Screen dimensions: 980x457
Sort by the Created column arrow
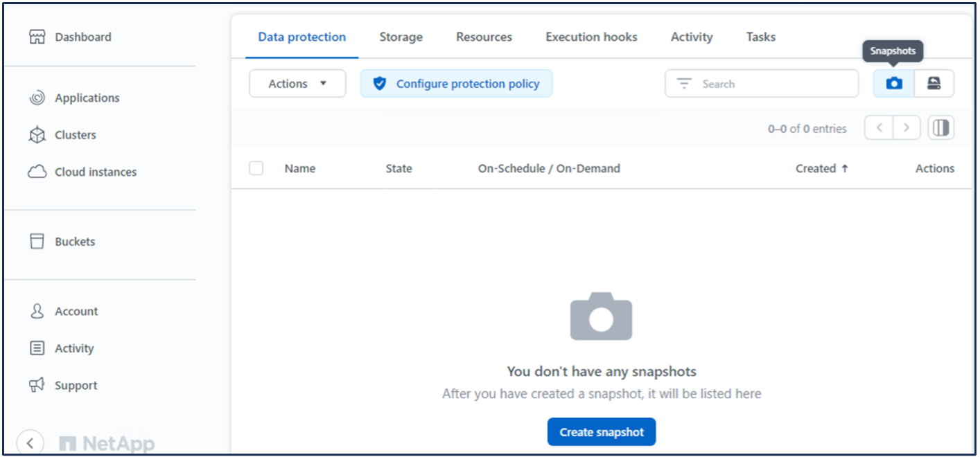tap(845, 168)
